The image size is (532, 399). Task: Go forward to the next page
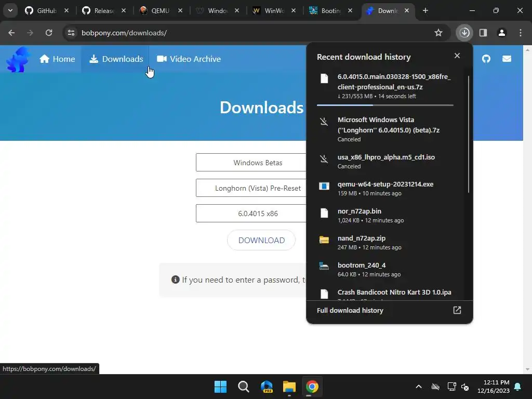[x=30, y=33]
